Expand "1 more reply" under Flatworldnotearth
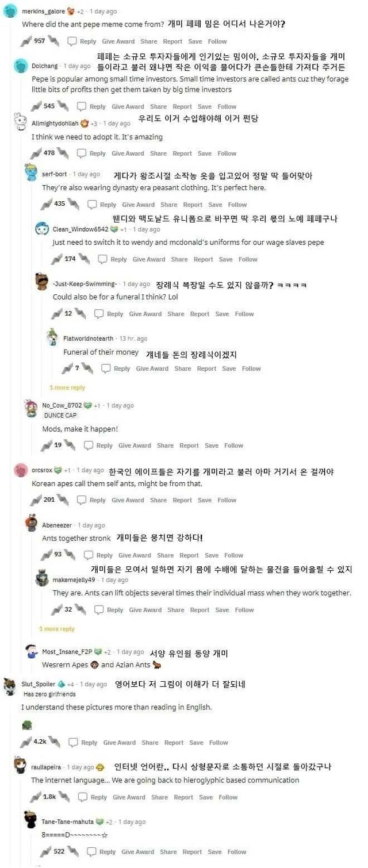Image resolution: width=368 pixels, height=868 pixels. (x=67, y=387)
